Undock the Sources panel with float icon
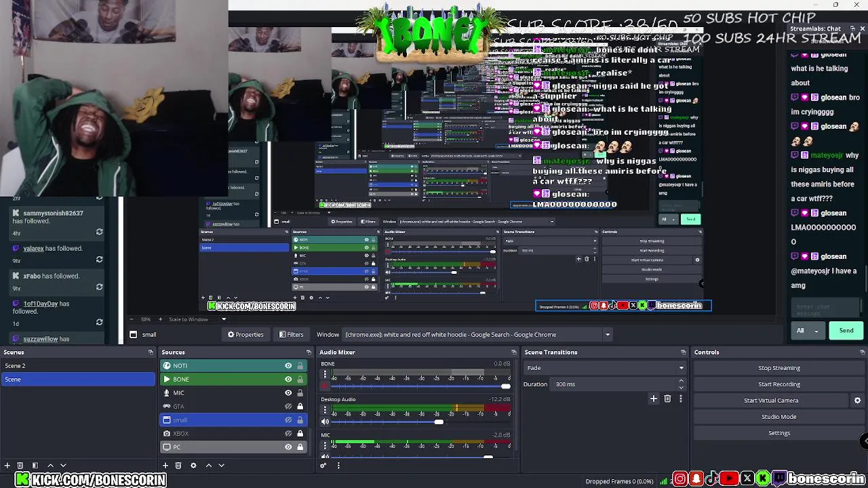868x488 pixels. point(309,352)
